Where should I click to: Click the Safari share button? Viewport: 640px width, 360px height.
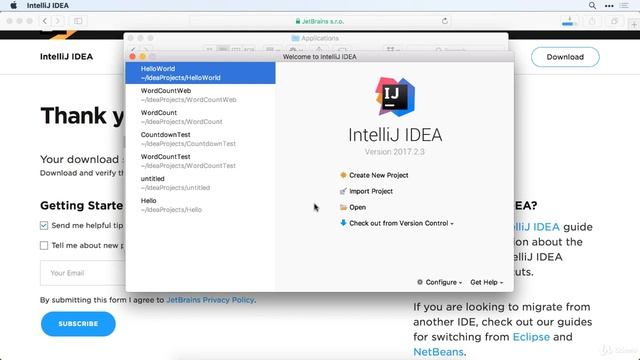592,21
